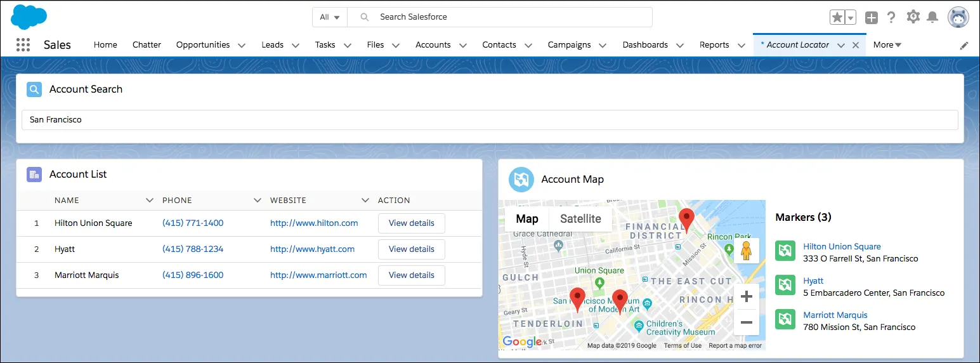Expand the Accounts tab chevron
Image resolution: width=980 pixels, height=363 pixels.
(x=463, y=45)
